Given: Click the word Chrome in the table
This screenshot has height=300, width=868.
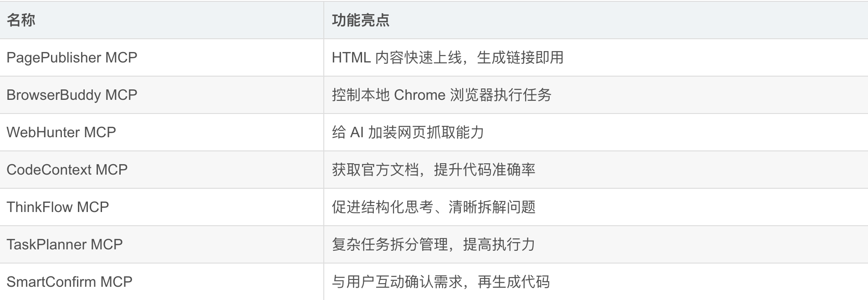Looking at the screenshot, I should [x=419, y=95].
